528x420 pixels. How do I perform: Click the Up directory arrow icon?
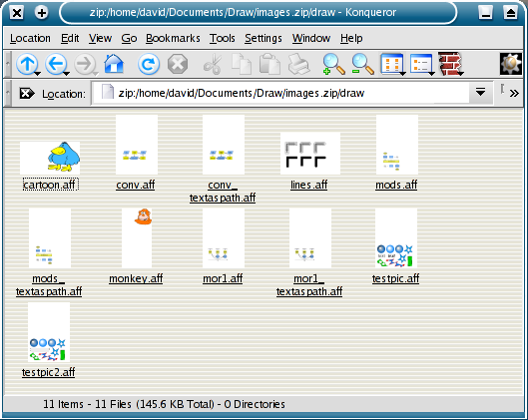[27, 64]
